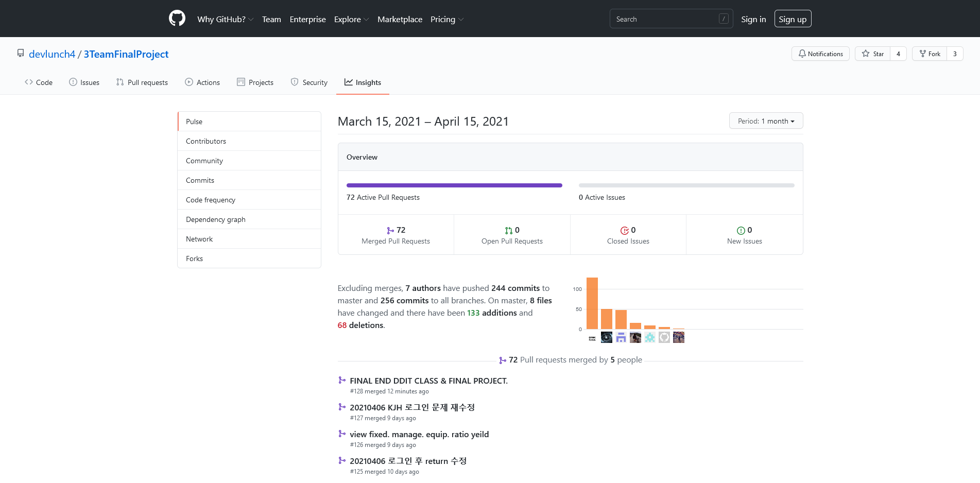The height and width of the screenshot is (483, 980).
Task: Expand the Pricing dropdown
Action: click(x=446, y=19)
